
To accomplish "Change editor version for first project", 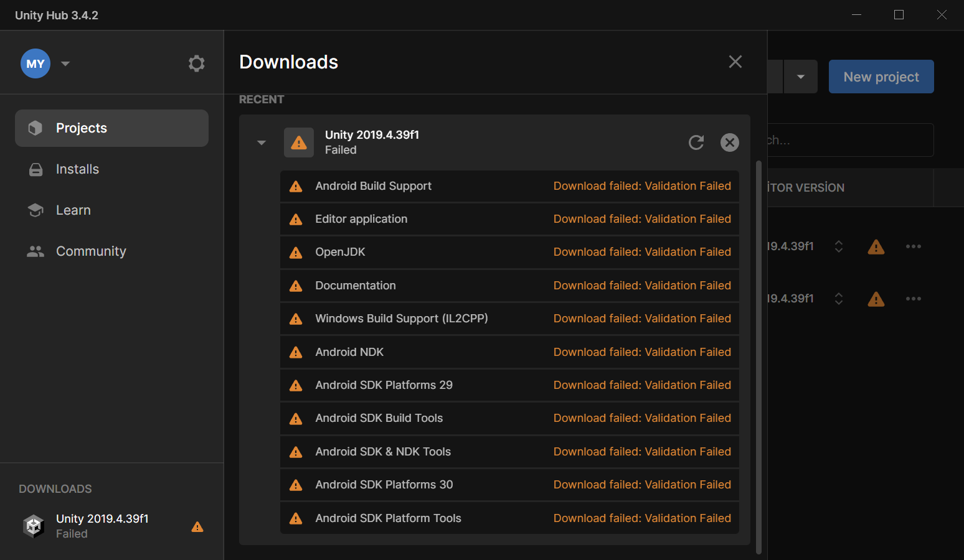I will [x=839, y=246].
